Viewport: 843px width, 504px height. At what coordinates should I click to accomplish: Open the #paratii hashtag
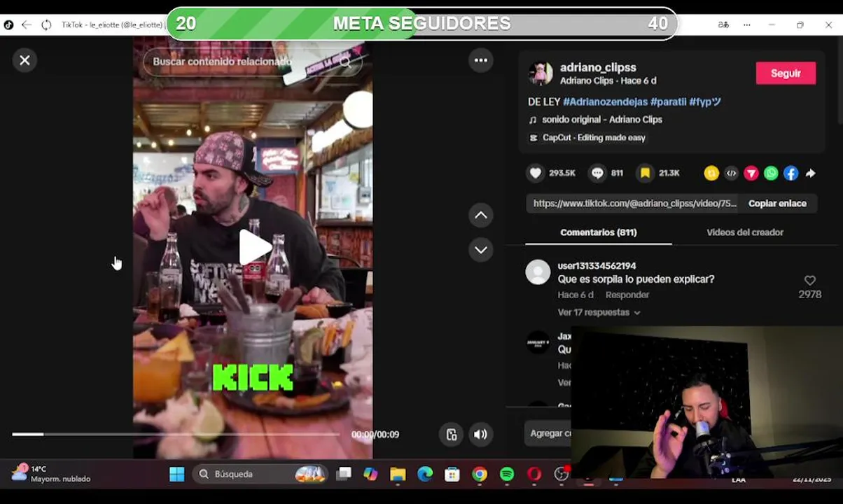(x=668, y=101)
